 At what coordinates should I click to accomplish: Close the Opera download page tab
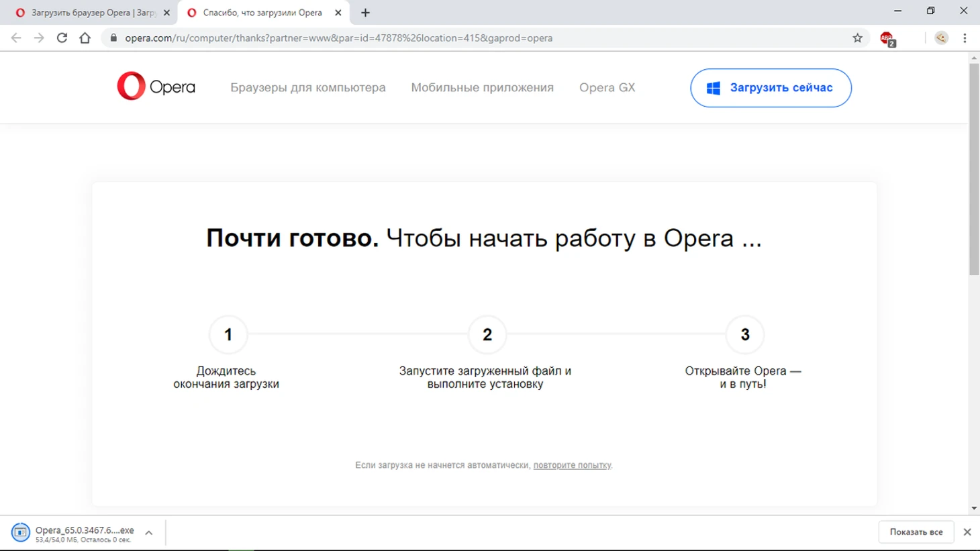166,13
